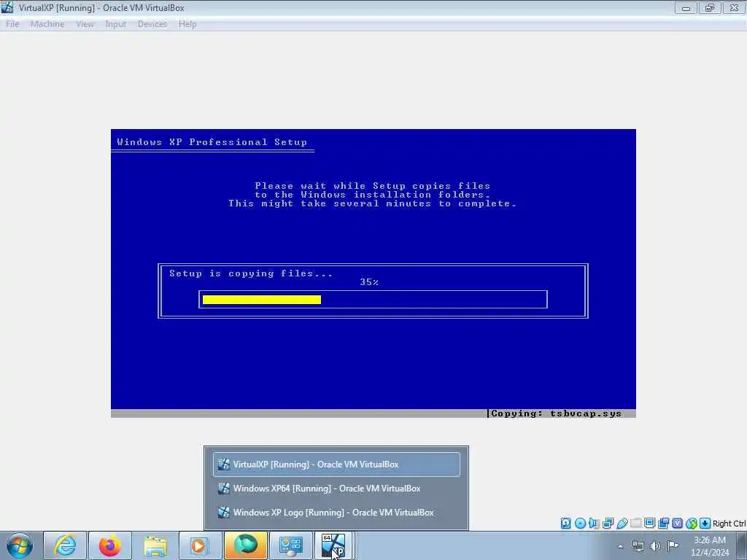Click the green globe app taskbar button
This screenshot has height=560, width=747.
[x=245, y=545]
